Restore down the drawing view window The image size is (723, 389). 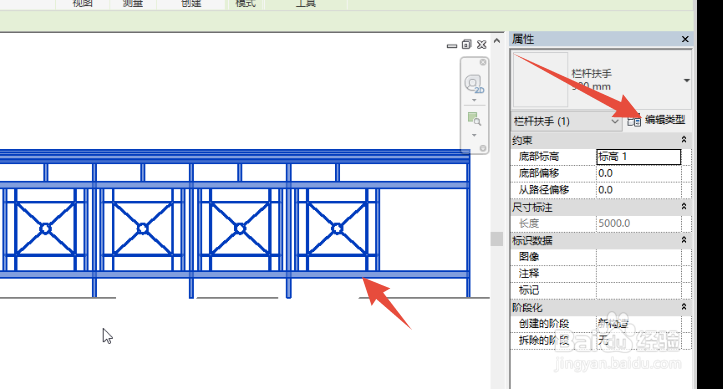(x=467, y=44)
